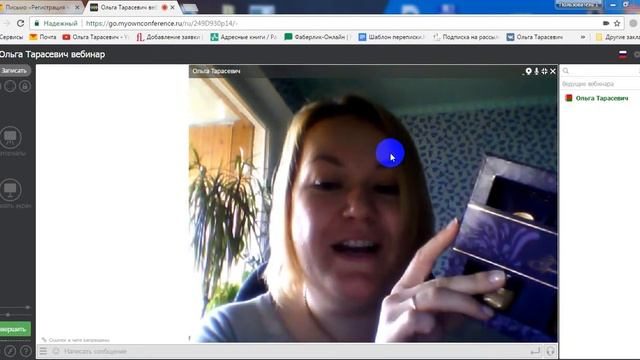Click the Надежный secure lock indicator
This screenshot has width=640, height=360.
click(56, 23)
